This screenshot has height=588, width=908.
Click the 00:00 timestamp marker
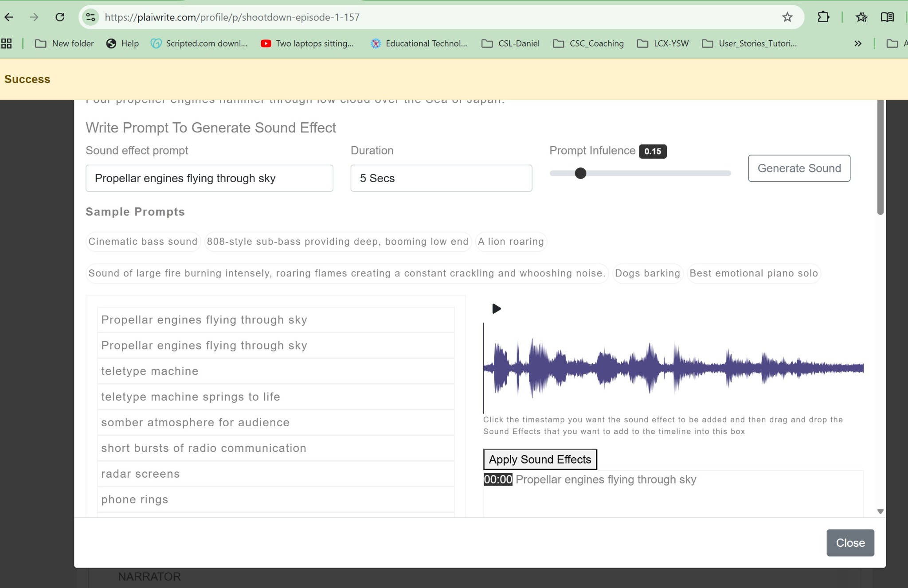[498, 479]
